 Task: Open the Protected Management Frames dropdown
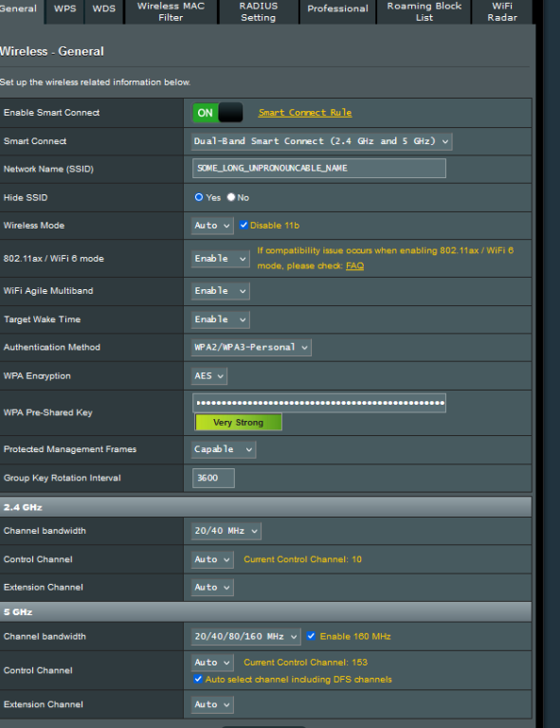point(224,449)
